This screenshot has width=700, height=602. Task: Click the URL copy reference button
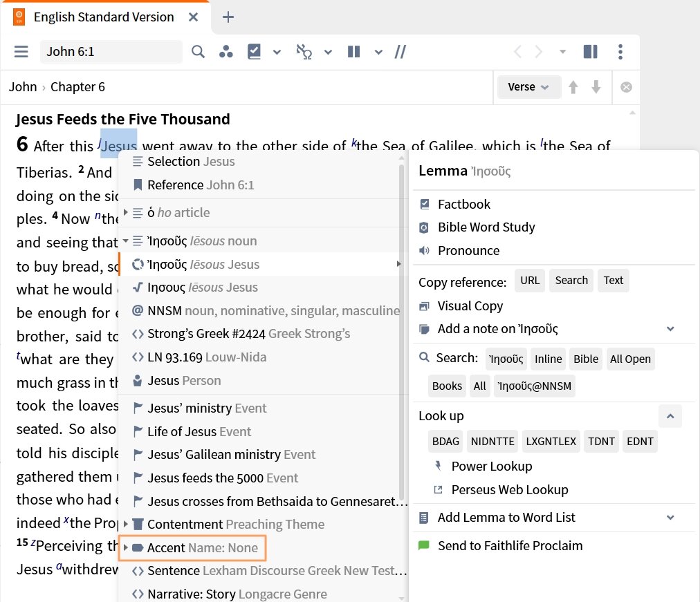click(530, 281)
